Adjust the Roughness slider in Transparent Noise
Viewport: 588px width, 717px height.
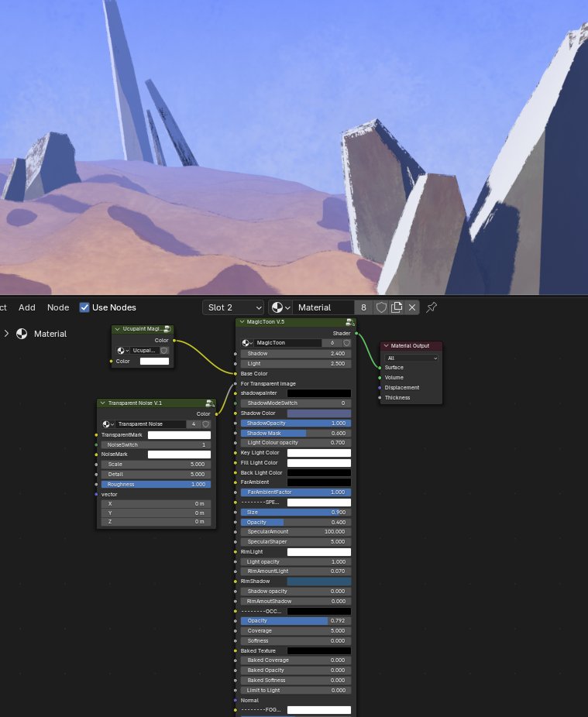156,484
